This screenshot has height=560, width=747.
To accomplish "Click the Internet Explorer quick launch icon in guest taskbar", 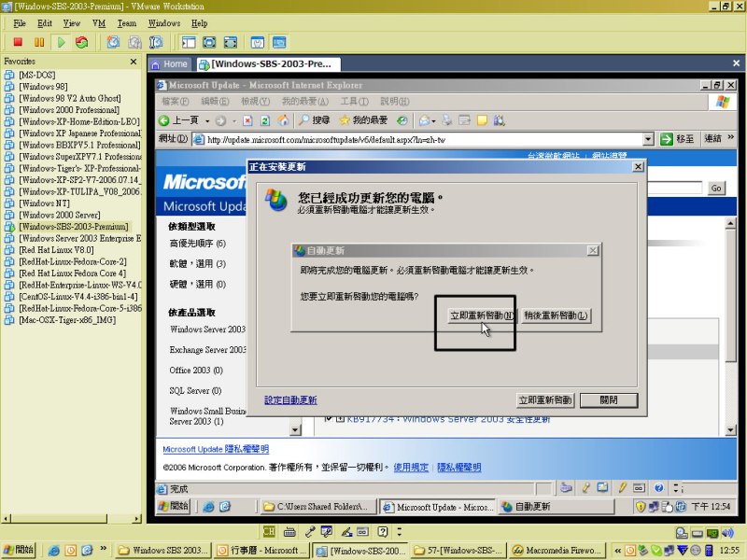I will click(x=208, y=507).
